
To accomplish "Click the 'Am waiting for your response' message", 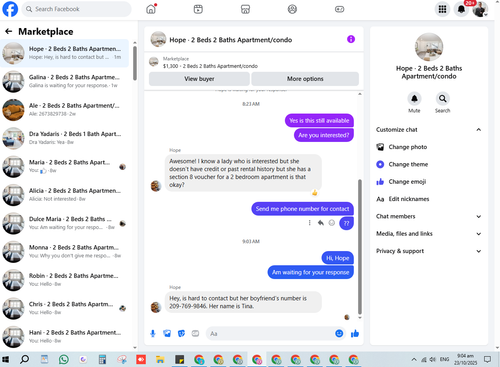I will pyautogui.click(x=310, y=272).
